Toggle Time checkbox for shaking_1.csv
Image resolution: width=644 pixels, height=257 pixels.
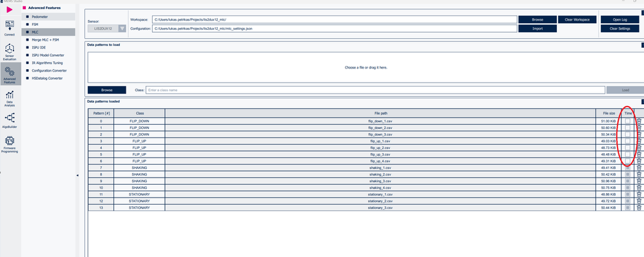point(628,168)
